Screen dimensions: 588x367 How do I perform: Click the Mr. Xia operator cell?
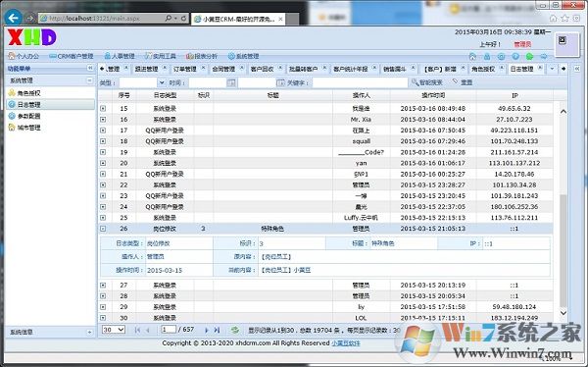[x=361, y=120]
